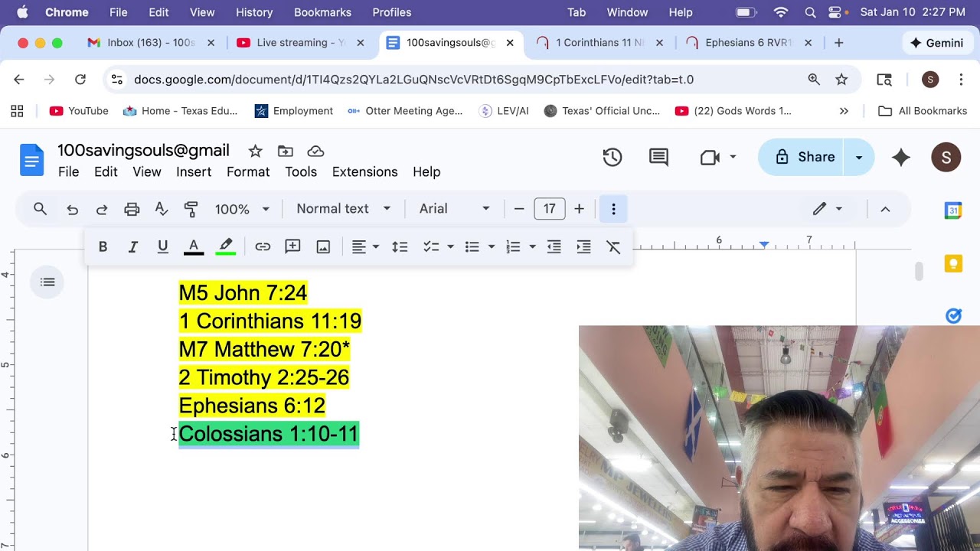Insert a link
Screen dimensions: 980x551
click(263, 246)
